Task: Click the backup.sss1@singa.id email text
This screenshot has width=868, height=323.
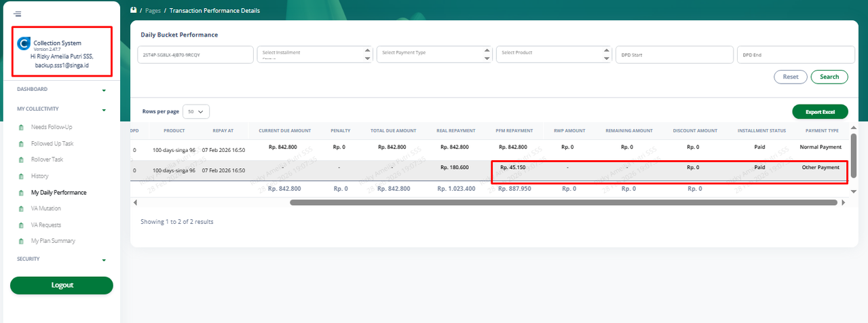Action: (x=62, y=65)
